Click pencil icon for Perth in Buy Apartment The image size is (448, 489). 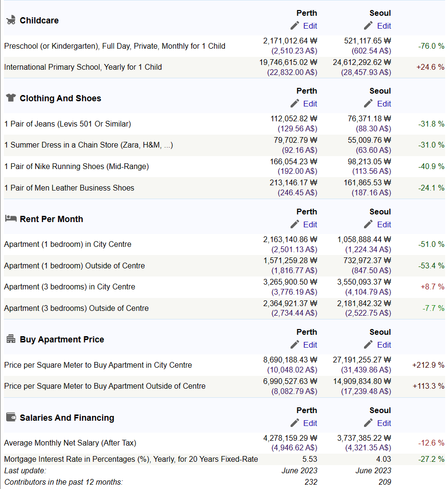pyautogui.click(x=295, y=345)
